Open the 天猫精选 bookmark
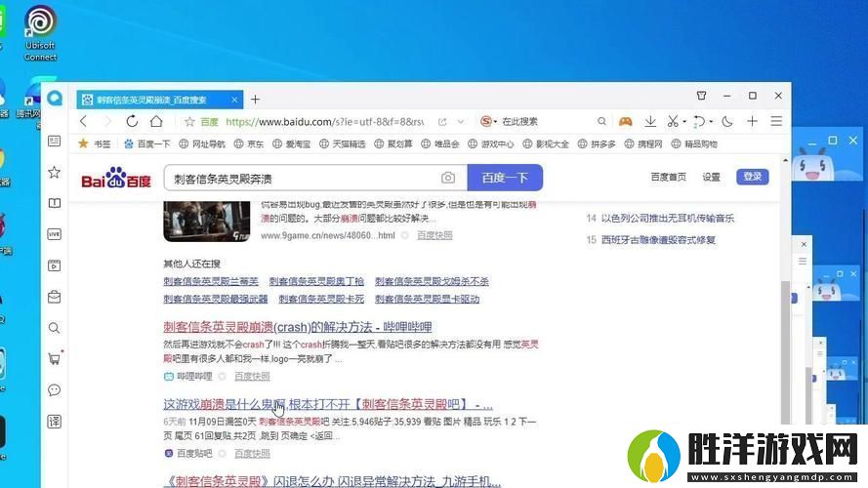868x488 pixels. [x=342, y=143]
